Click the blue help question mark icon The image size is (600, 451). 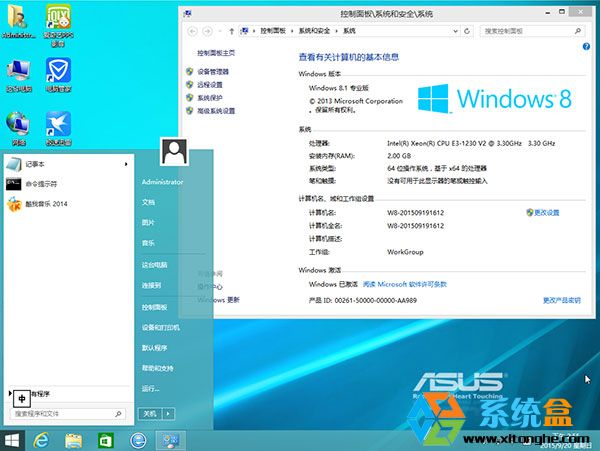585,48
